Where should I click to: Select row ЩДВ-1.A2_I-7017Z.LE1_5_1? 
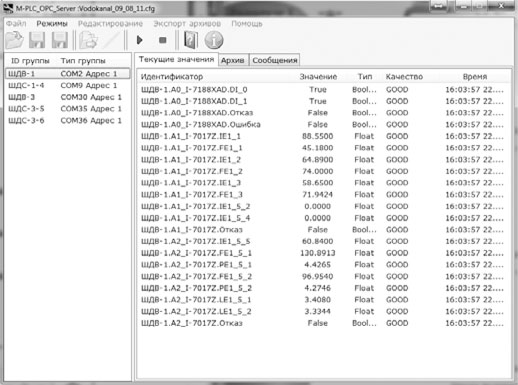tap(324, 300)
